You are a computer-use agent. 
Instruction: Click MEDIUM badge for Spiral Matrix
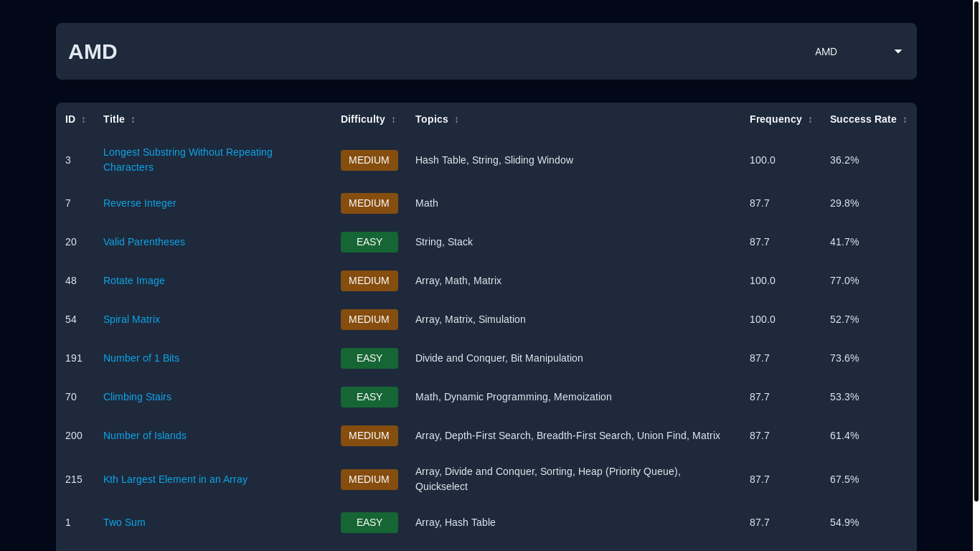(x=369, y=319)
